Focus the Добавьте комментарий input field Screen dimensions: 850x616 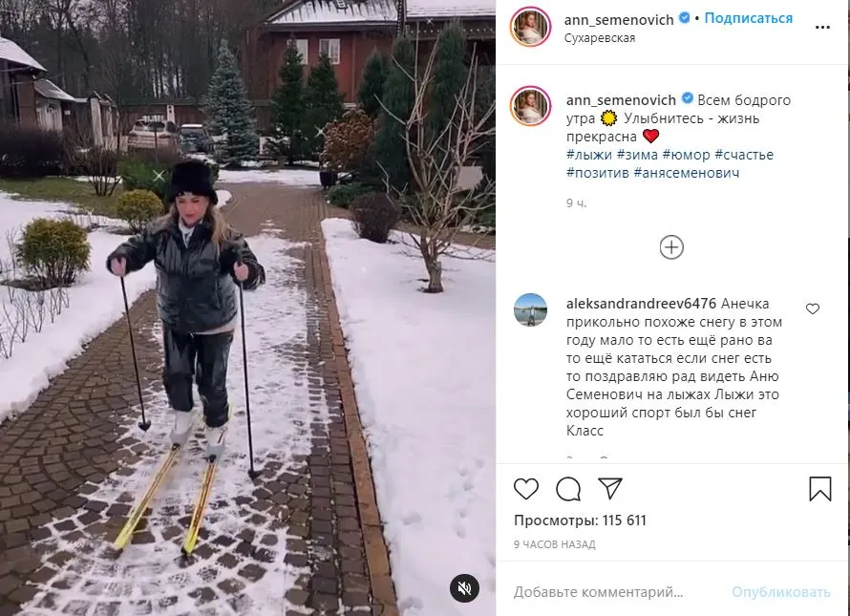tap(599, 591)
